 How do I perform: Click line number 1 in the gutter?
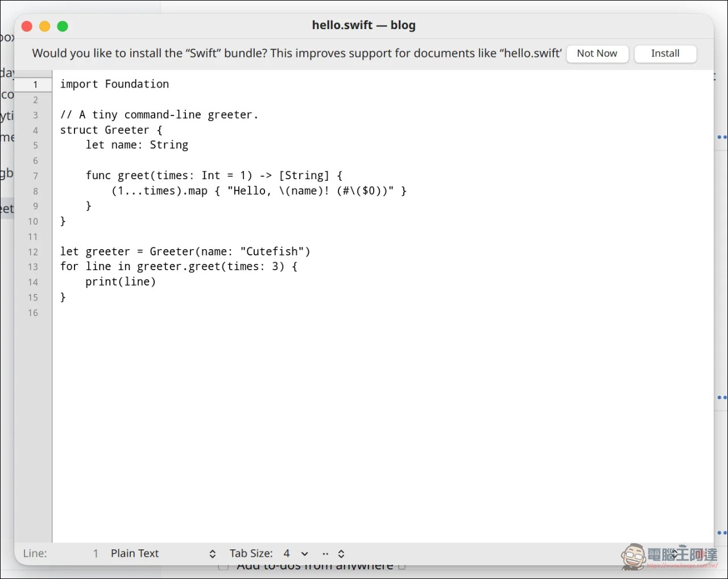pyautogui.click(x=35, y=85)
